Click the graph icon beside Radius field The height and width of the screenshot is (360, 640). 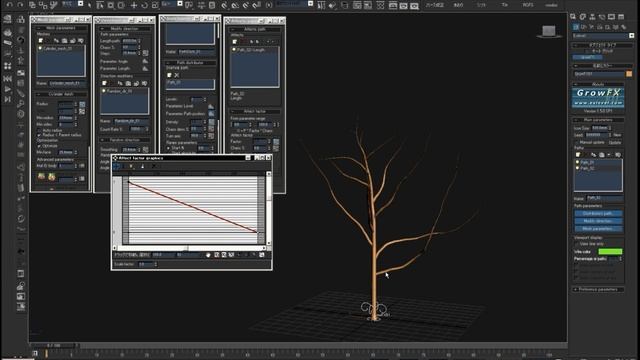(82, 104)
